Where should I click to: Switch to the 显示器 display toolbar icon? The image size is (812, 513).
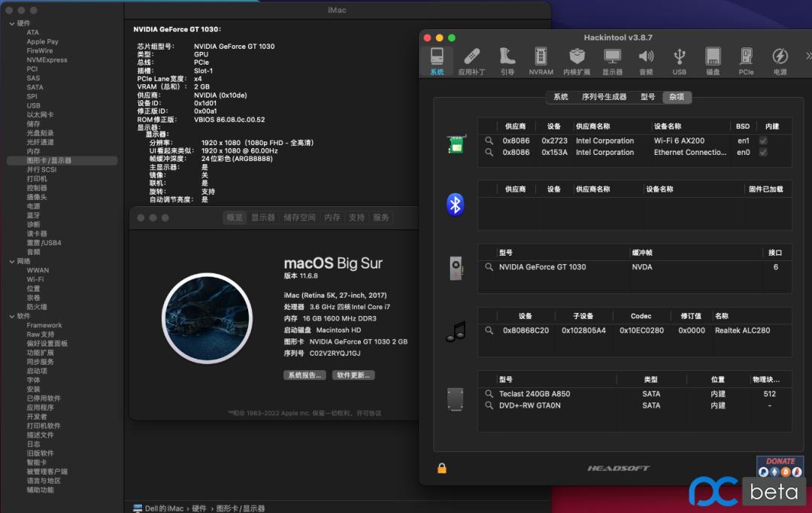pyautogui.click(x=612, y=60)
